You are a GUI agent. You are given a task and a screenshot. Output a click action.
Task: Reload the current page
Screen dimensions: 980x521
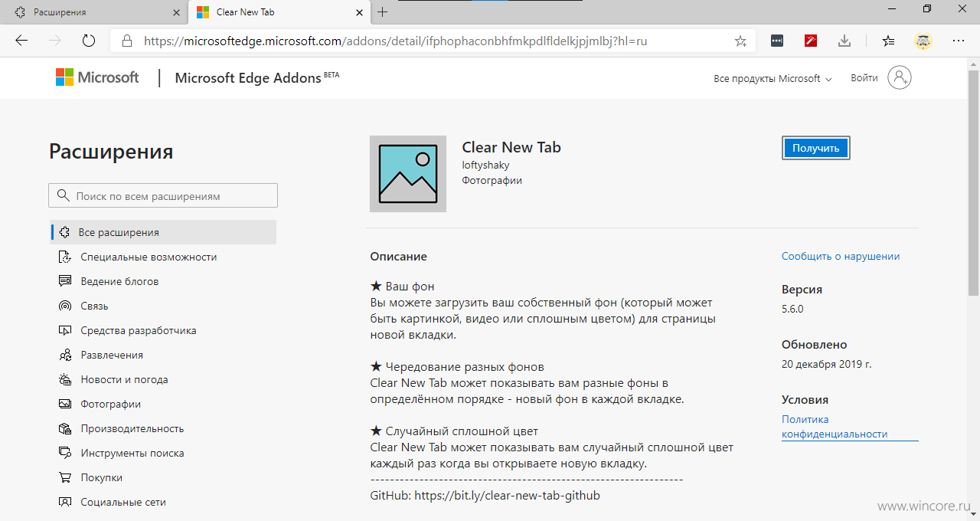[88, 41]
